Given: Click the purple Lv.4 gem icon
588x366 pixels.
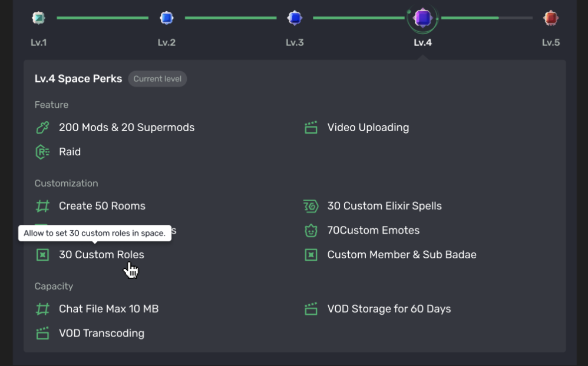Looking at the screenshot, I should click(x=422, y=18).
